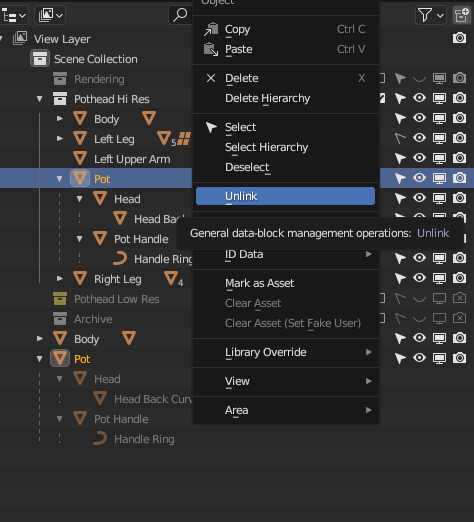Toggle selectability arrow for Left Leg

point(400,138)
